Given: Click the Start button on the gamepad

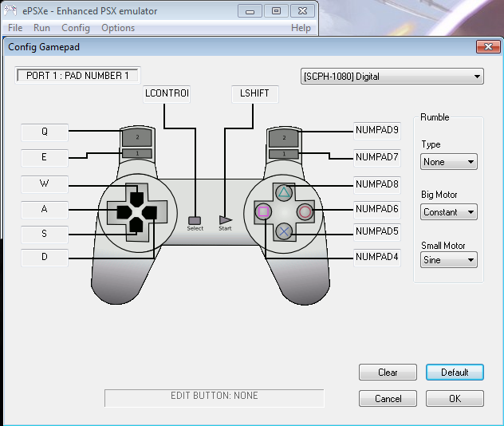Looking at the screenshot, I should coord(225,220).
